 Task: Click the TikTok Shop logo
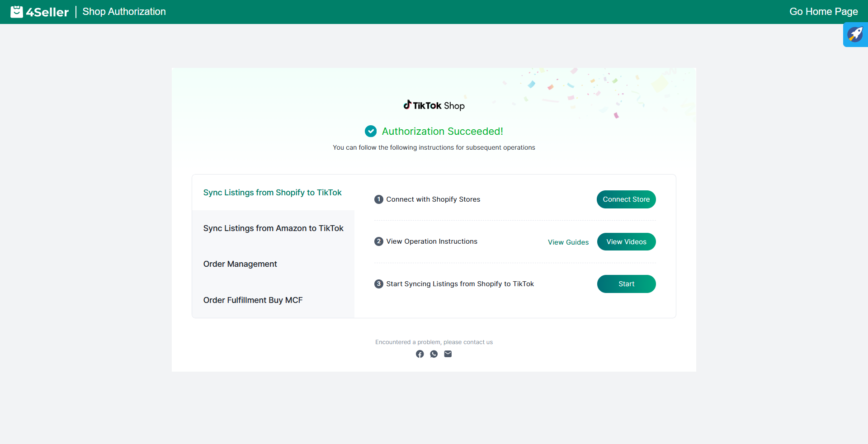tap(434, 105)
